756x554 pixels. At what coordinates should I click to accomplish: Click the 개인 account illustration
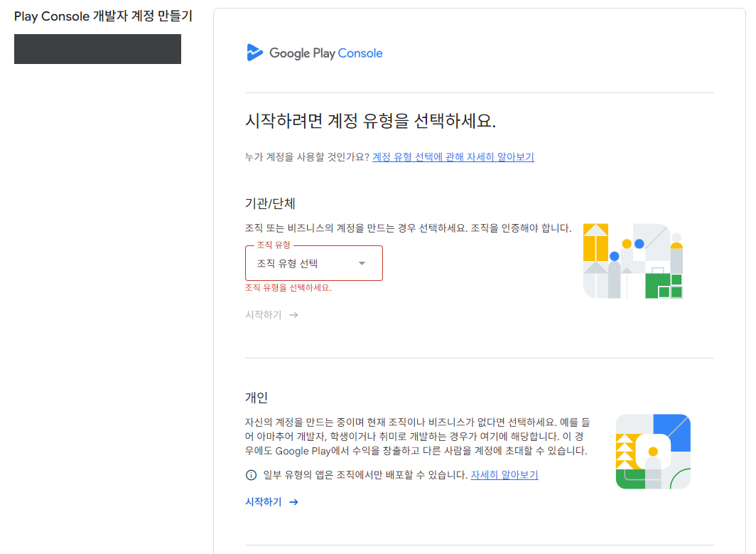tap(653, 452)
